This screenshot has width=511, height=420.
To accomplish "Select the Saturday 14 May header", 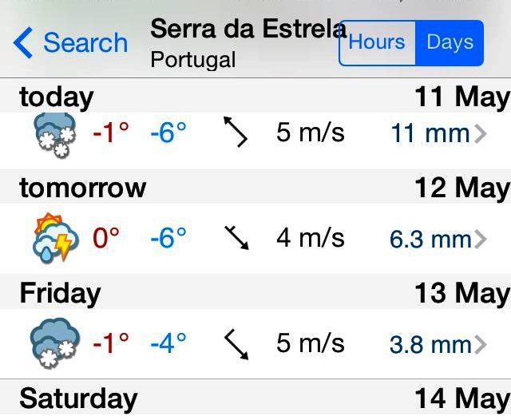I will [255, 398].
